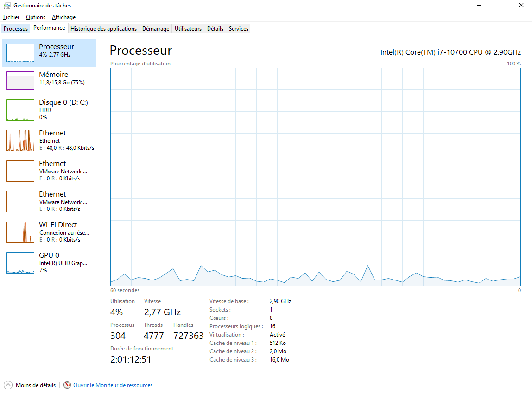The width and height of the screenshot is (532, 395).
Task: Open the Wi-Fi Direct graph thumbnail
Action: point(20,232)
